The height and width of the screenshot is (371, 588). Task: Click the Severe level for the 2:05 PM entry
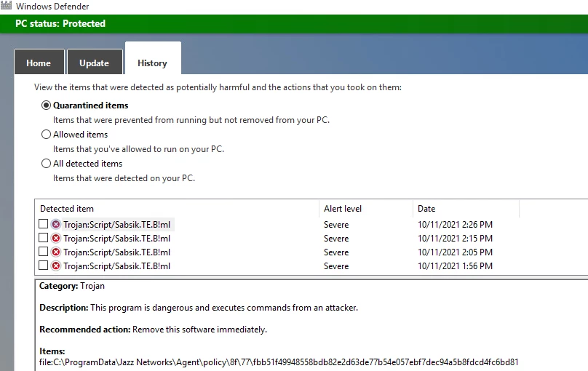[x=336, y=252]
